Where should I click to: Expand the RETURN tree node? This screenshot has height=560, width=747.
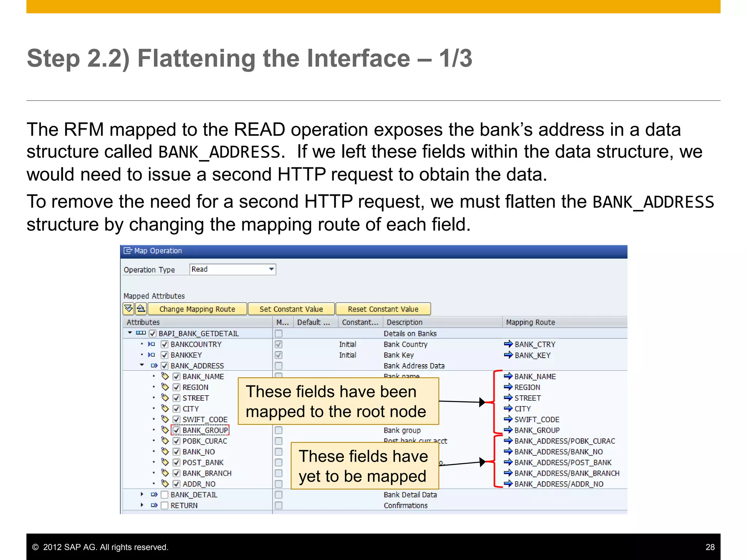(x=142, y=505)
